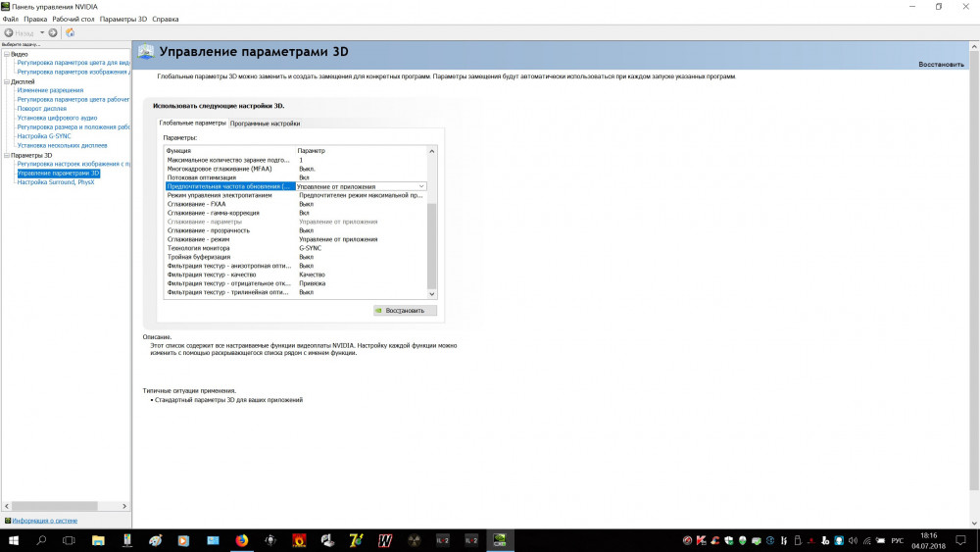Open File Explorer from the taskbar
The image size is (980, 552).
point(98,540)
